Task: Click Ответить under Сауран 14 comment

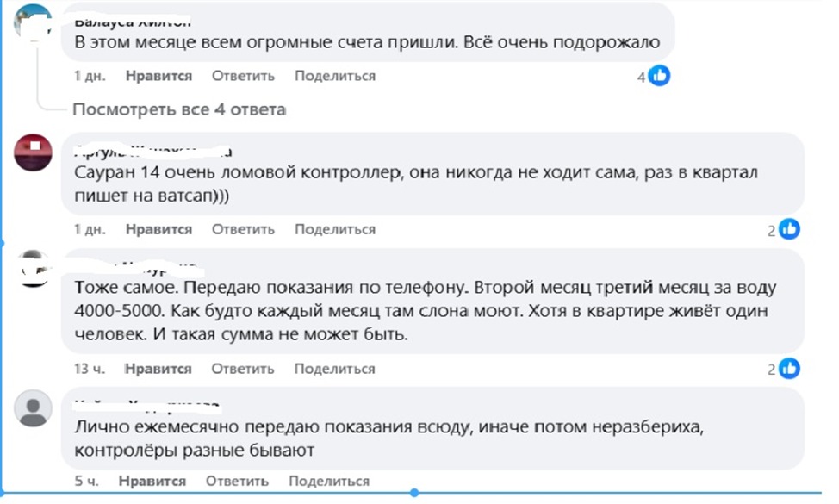Action: (243, 229)
